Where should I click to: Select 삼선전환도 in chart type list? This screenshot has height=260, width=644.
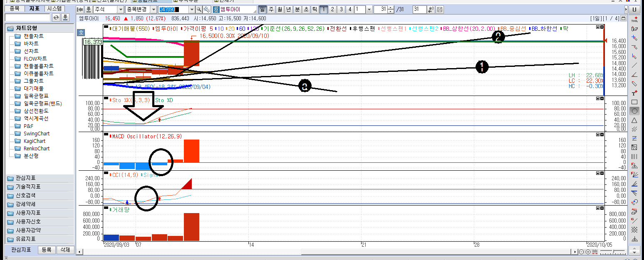click(36, 111)
